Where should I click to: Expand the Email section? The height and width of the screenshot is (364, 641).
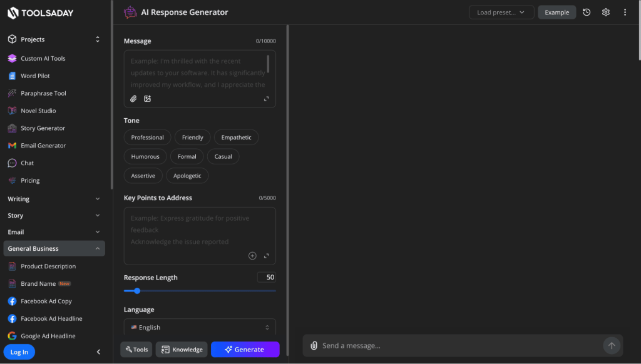coord(54,232)
